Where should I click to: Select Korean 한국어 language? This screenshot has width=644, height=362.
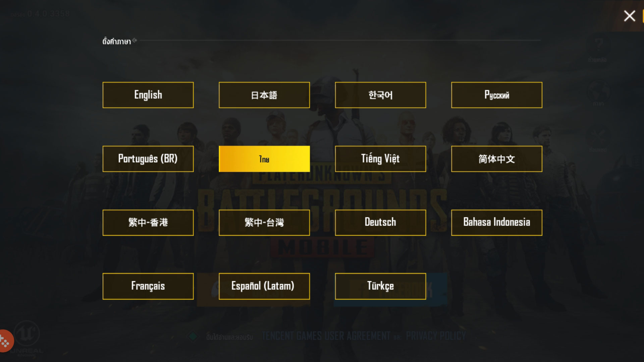pyautogui.click(x=380, y=95)
